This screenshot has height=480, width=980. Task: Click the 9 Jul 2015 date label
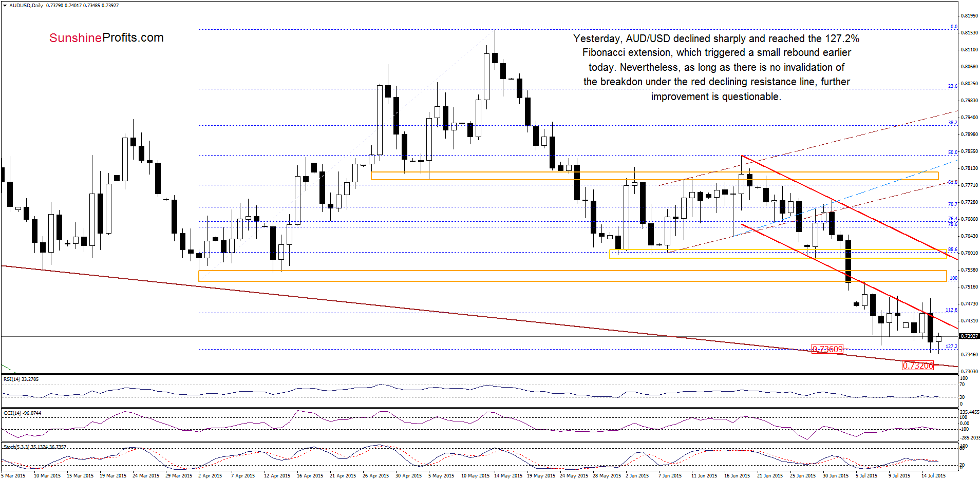tap(899, 476)
